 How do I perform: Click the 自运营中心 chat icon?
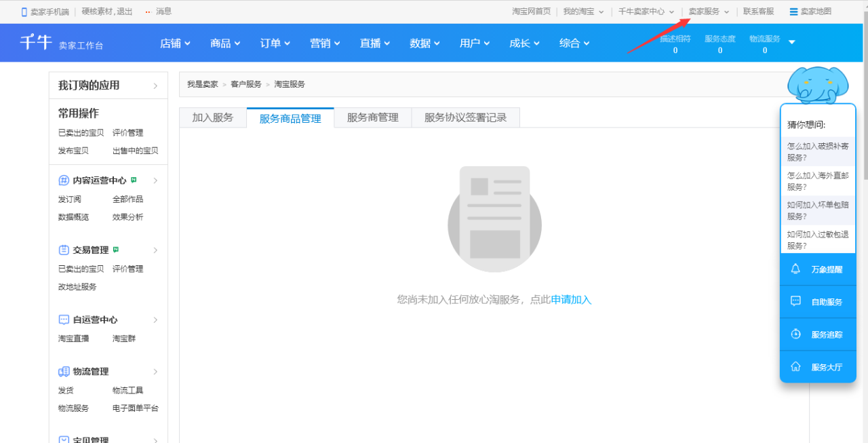[x=64, y=320]
